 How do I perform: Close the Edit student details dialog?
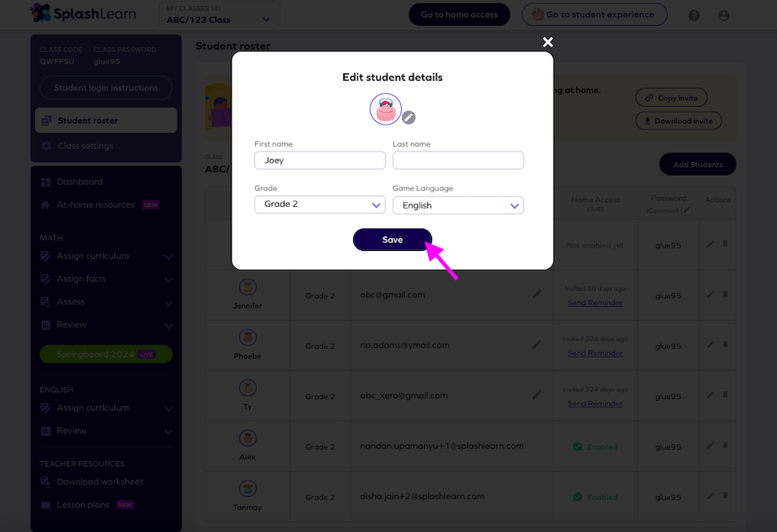(548, 42)
